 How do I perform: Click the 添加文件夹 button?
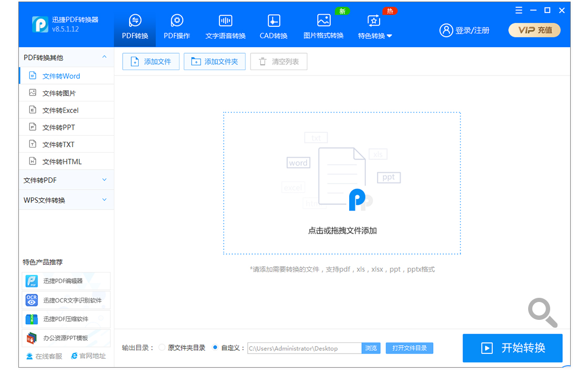click(x=215, y=61)
